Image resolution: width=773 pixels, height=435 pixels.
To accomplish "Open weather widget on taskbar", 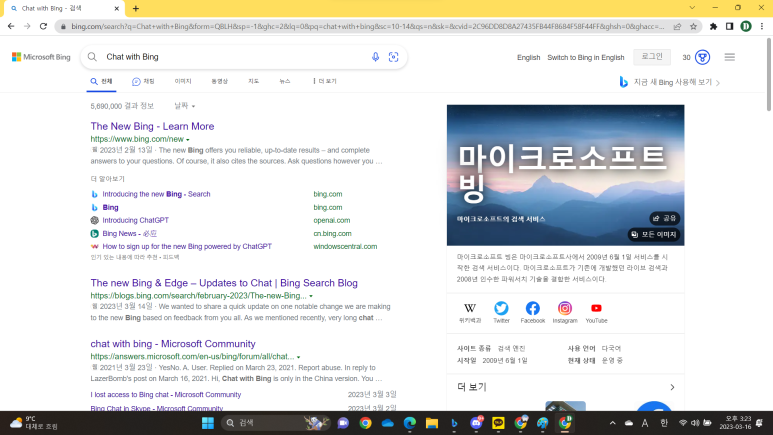I will coord(34,423).
